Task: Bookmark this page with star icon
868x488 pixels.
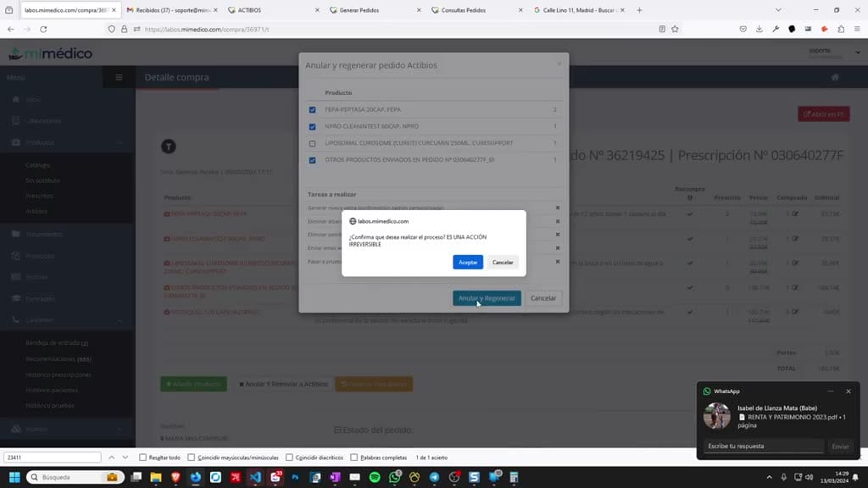Action: (675, 30)
